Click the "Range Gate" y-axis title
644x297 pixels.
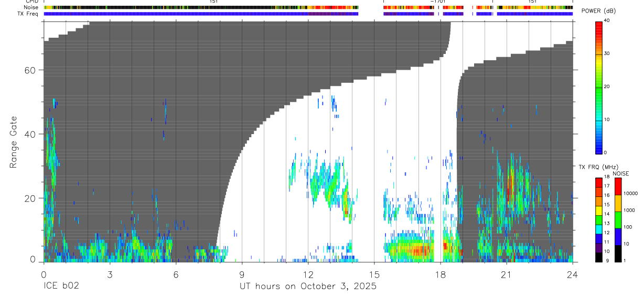(x=13, y=141)
